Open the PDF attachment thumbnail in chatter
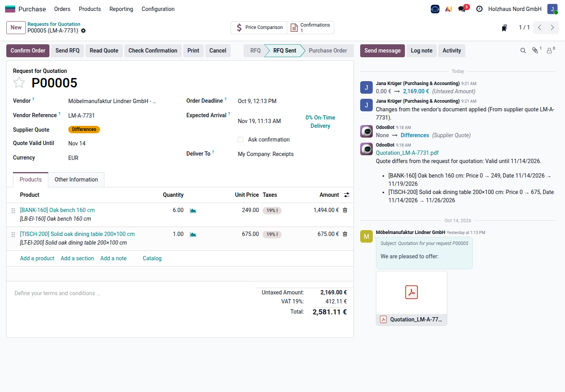Screen dimensions: 565x392 tap(412, 298)
